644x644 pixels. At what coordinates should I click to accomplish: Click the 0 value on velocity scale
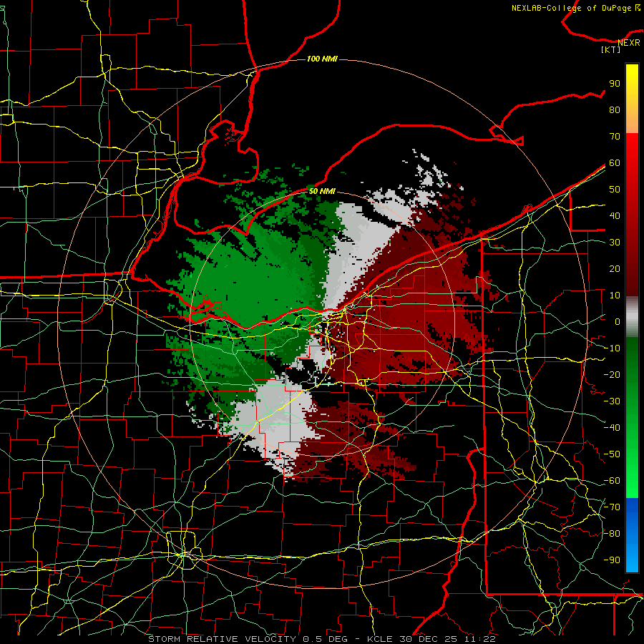pos(618,322)
